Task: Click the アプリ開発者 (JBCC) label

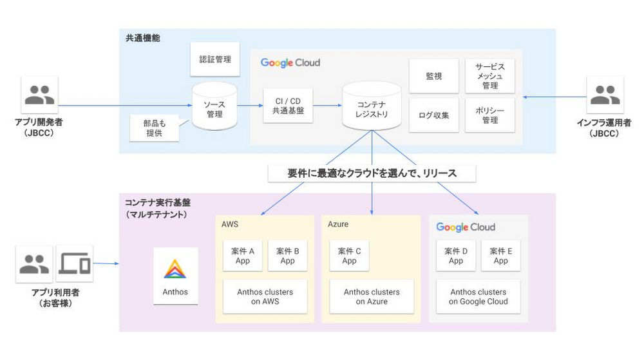Action: point(39,128)
